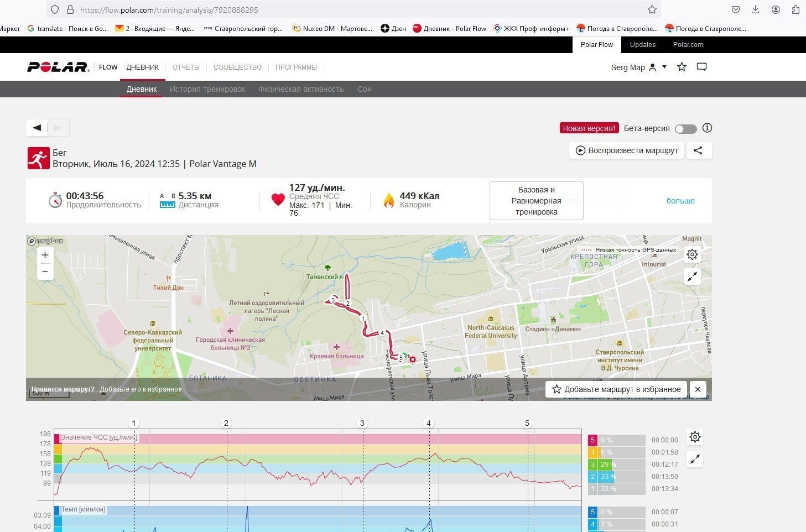The image size is (806, 532).
Task: Open the browser account profile icon
Action: tap(776, 9)
